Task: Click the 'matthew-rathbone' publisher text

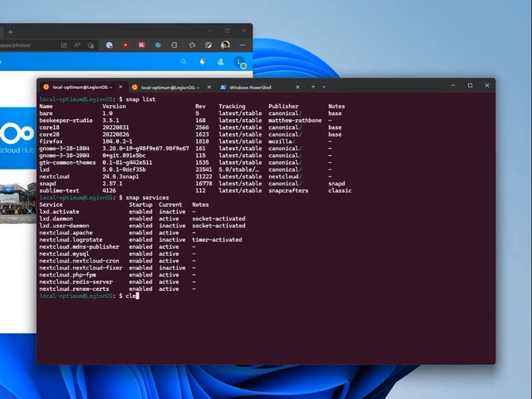Action: click(x=295, y=120)
